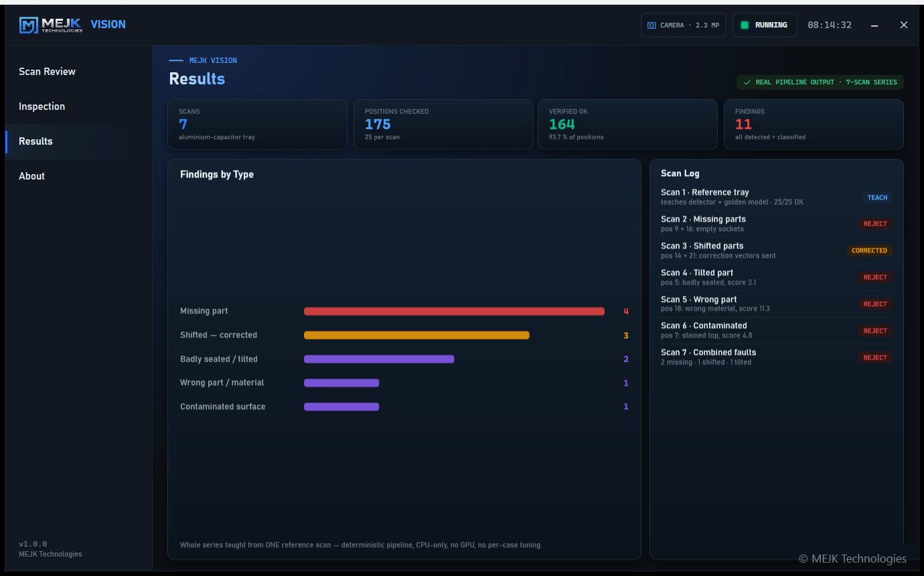
Task: Click the 93.7 % of positions text
Action: click(576, 137)
